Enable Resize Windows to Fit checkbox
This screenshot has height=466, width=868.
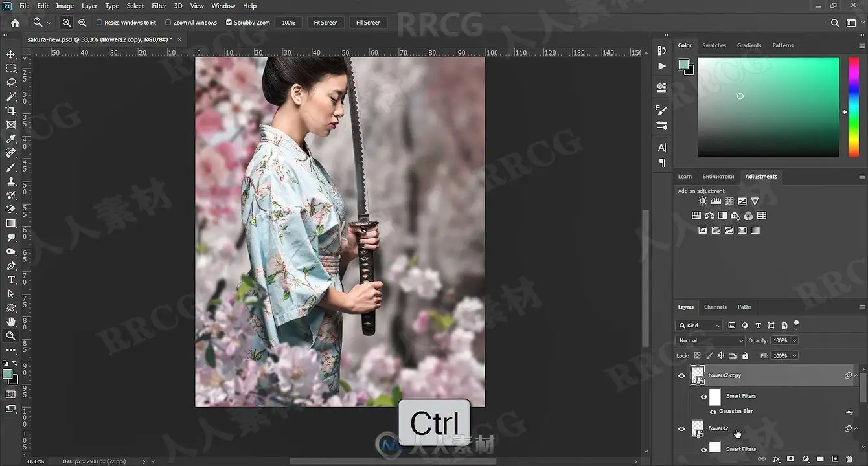(x=99, y=23)
